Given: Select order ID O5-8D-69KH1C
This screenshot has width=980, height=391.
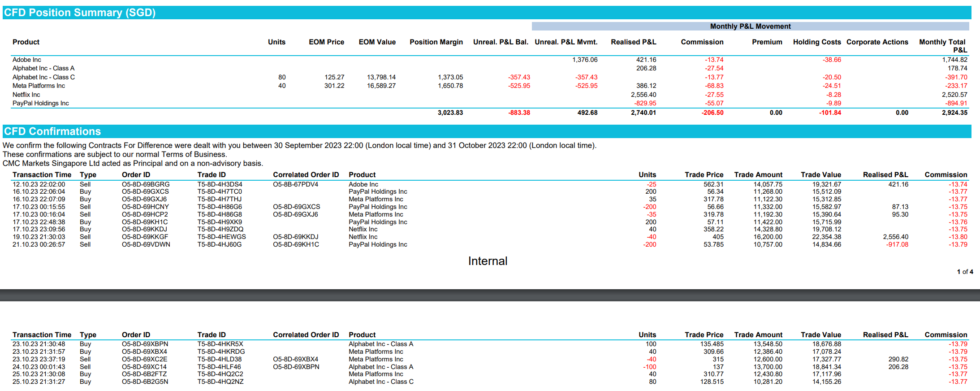Looking at the screenshot, I should coord(145,222).
